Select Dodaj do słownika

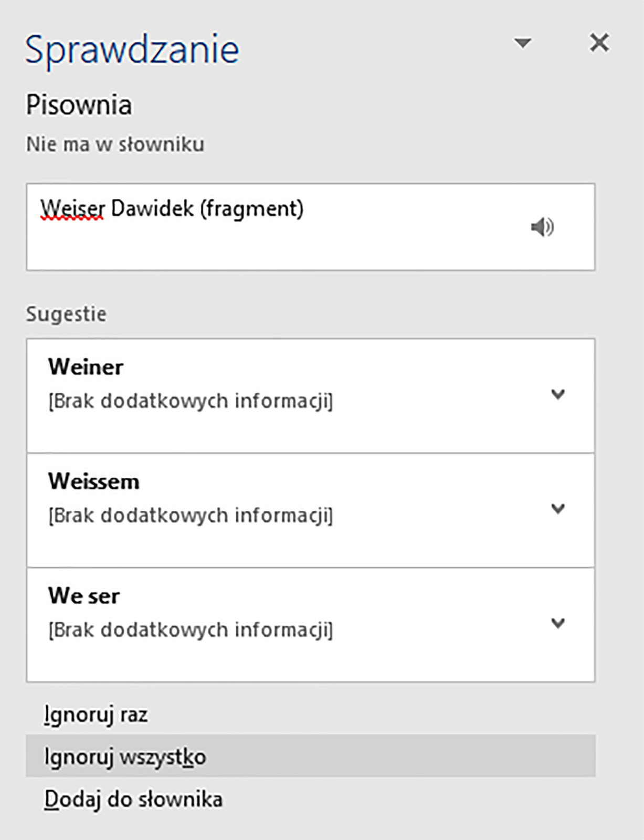[133, 800]
